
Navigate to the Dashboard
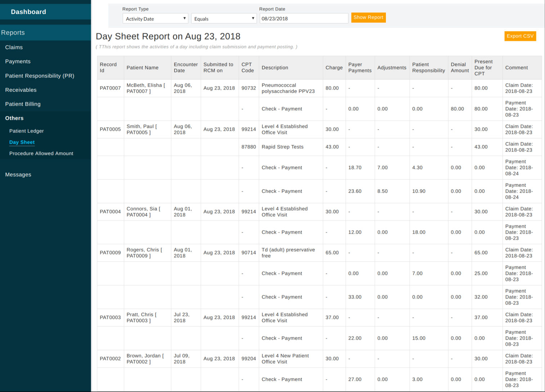coord(28,12)
